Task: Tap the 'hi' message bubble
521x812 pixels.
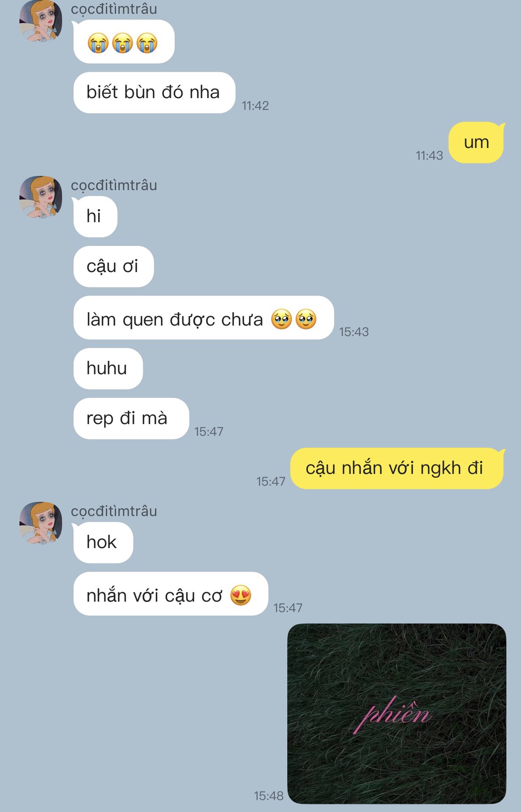Action: (x=95, y=217)
